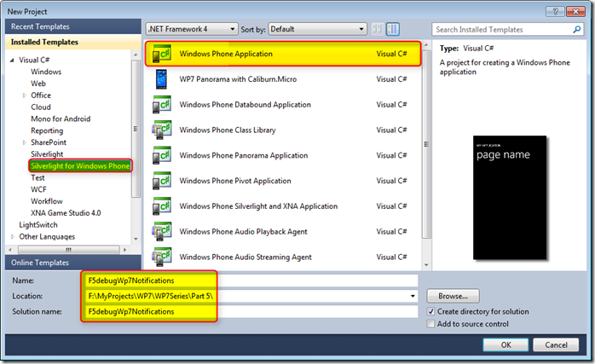595x364 pixels.
Task: Select the LightSwitch category
Action: pos(38,225)
